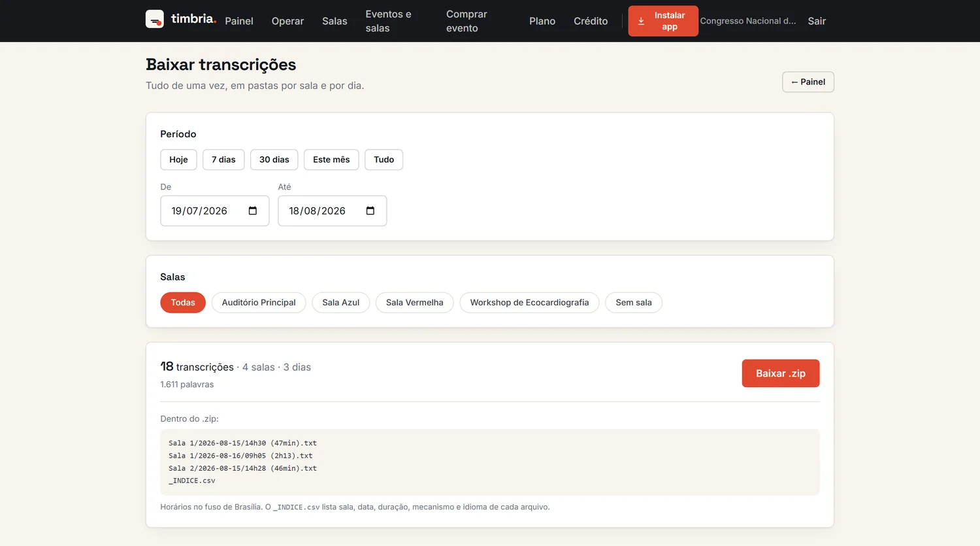Return via the ← Painel button
Screen dimensions: 980x546
pos(808,82)
